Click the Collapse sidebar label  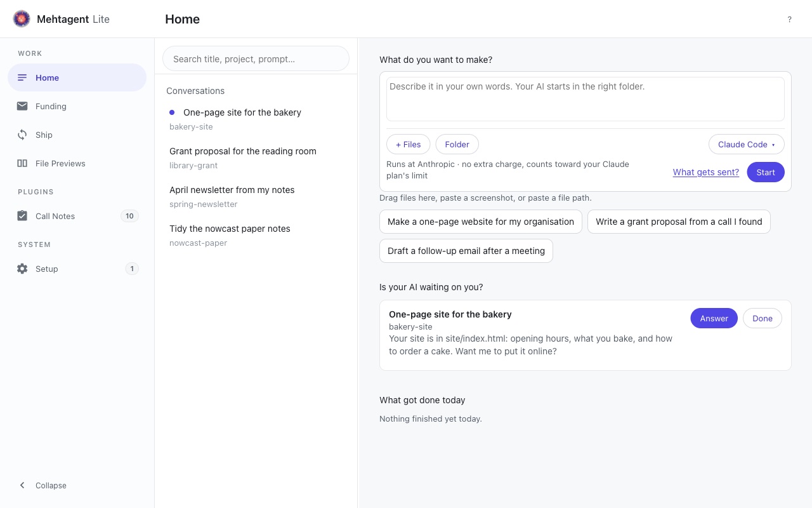51,485
